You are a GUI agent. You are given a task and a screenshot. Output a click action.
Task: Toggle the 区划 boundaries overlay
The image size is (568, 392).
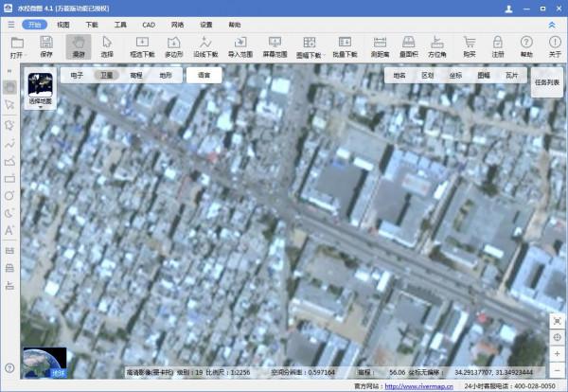[x=428, y=75]
